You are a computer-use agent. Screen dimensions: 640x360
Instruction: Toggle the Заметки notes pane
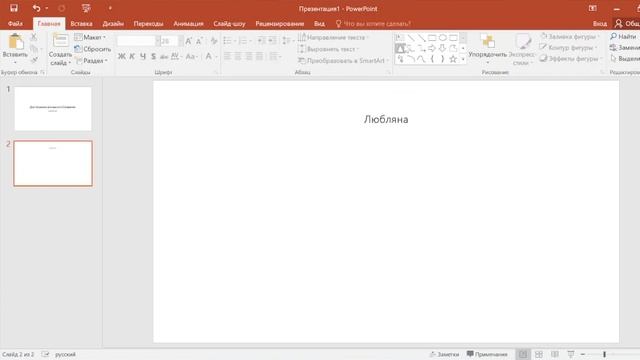coord(444,354)
